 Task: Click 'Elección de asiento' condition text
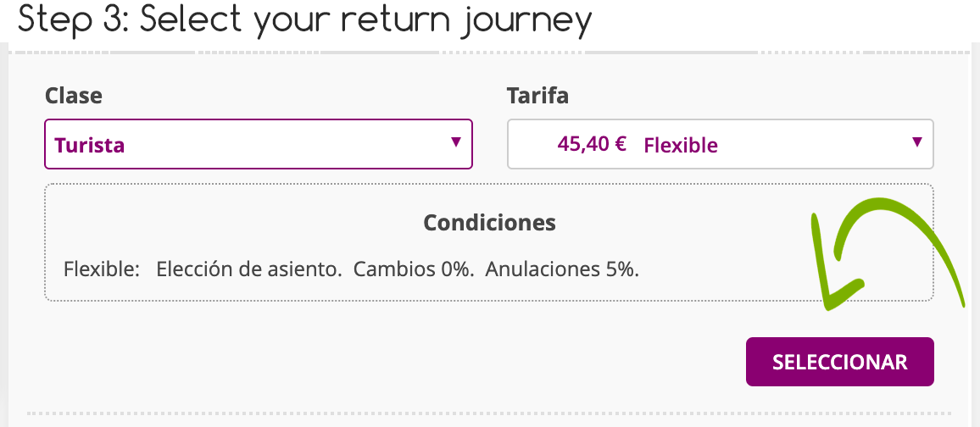click(x=248, y=269)
